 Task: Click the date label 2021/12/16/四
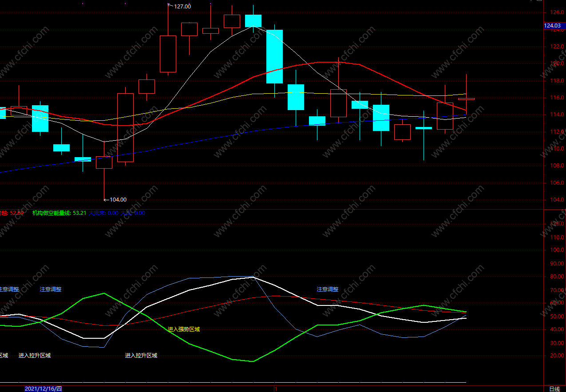coord(43,389)
